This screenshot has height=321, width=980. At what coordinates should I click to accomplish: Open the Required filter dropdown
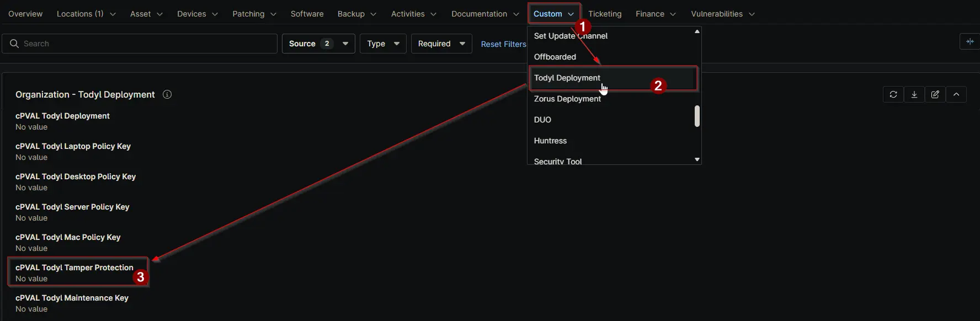(441, 44)
